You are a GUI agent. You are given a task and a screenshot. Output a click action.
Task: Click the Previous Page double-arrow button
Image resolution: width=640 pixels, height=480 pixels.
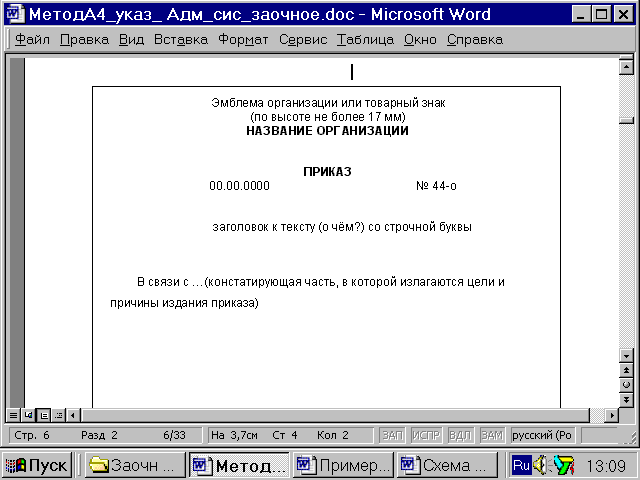pyautogui.click(x=626, y=370)
